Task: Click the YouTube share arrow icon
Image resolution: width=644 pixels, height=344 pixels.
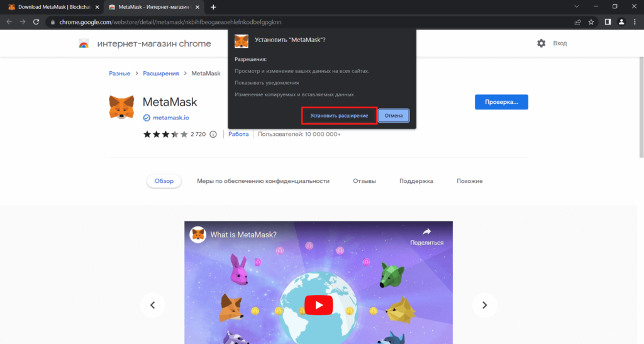Action: pyautogui.click(x=426, y=232)
